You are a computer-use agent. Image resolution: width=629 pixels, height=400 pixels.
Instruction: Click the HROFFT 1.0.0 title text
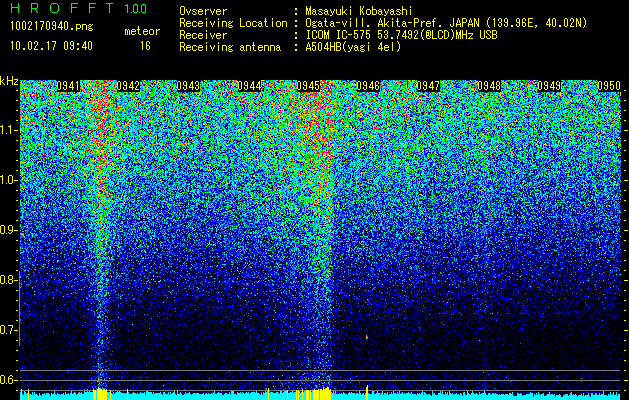point(79,8)
